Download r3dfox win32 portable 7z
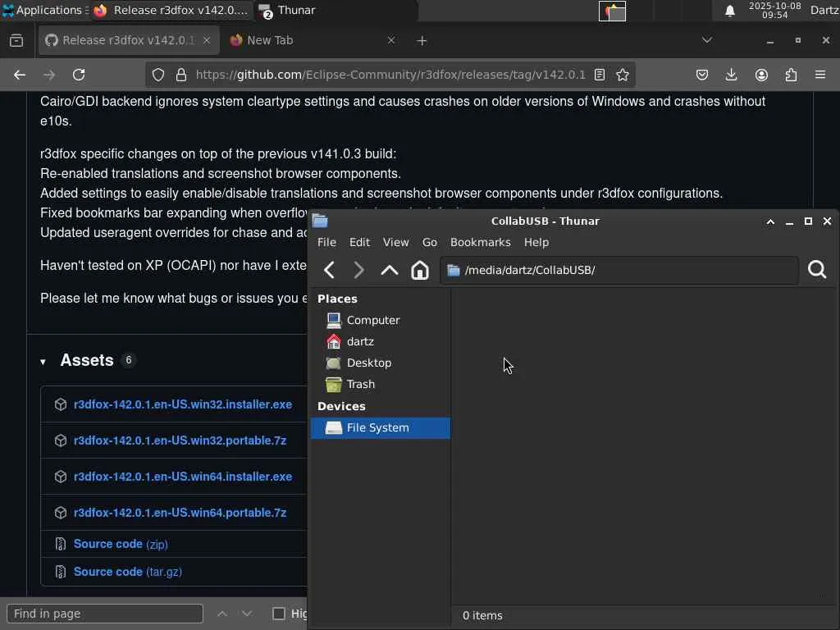The width and height of the screenshot is (840, 630). click(x=180, y=441)
